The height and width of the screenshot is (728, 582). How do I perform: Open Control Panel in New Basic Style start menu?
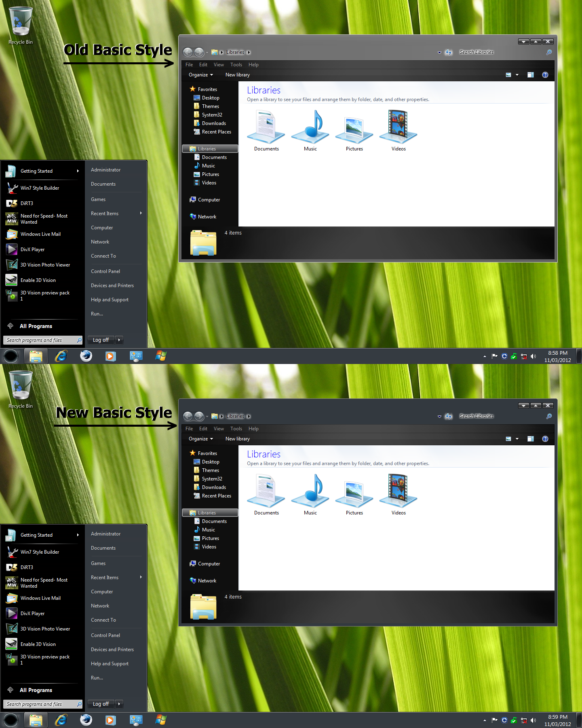click(105, 635)
